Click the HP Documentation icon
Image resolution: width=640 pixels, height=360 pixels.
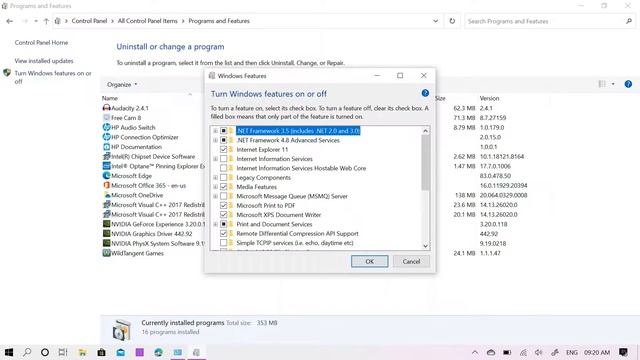tap(107, 147)
